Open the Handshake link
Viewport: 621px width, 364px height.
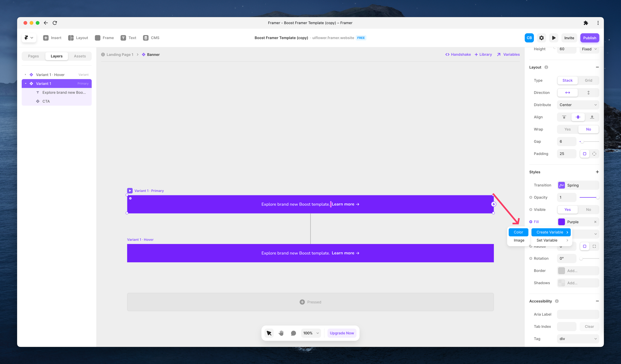click(458, 54)
